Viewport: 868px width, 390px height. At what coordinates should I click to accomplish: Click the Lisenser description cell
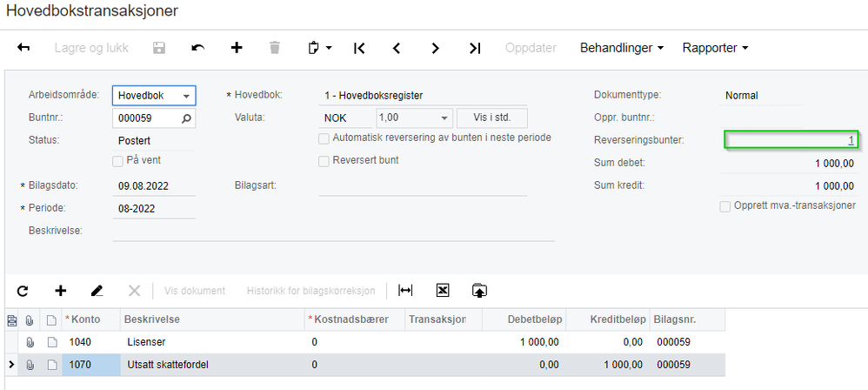point(212,342)
